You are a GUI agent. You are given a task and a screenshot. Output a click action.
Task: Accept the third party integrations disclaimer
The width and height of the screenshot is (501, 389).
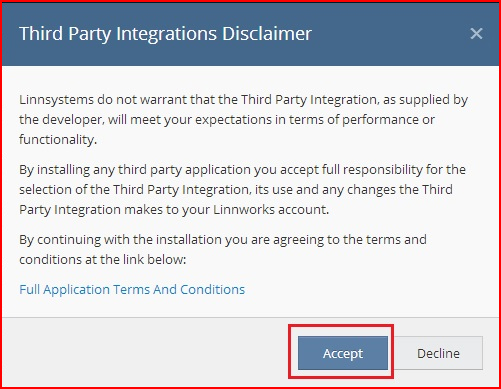click(x=343, y=353)
